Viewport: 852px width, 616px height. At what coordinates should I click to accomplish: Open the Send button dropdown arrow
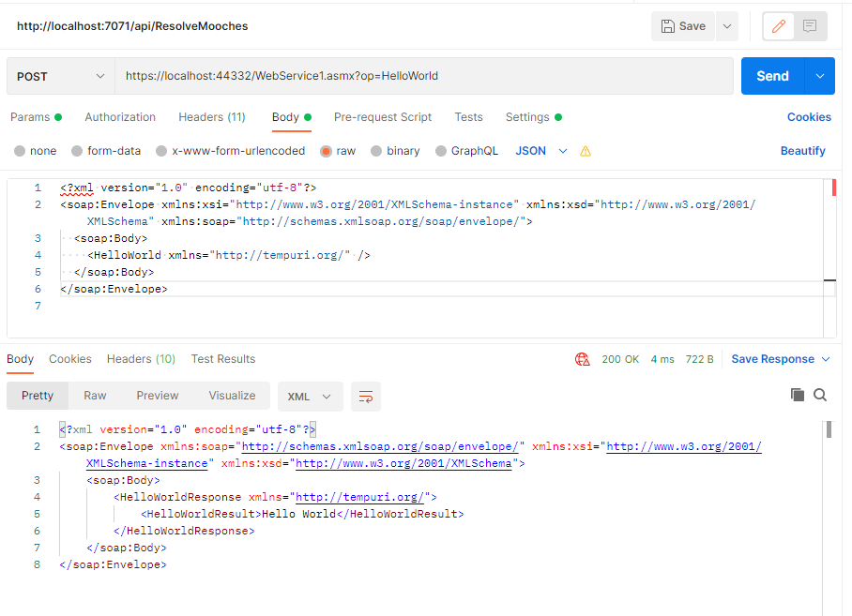click(x=820, y=76)
